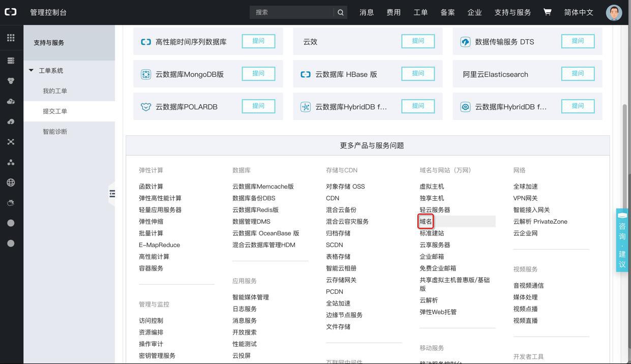The image size is (631, 364).
Task: Click 提问 for 数据传输服务 DTS
Action: tap(578, 41)
